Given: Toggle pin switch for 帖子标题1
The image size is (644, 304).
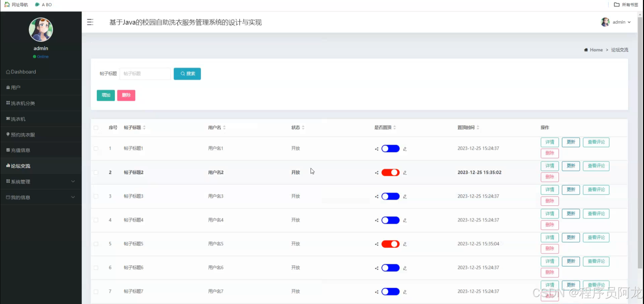Looking at the screenshot, I should click(390, 149).
